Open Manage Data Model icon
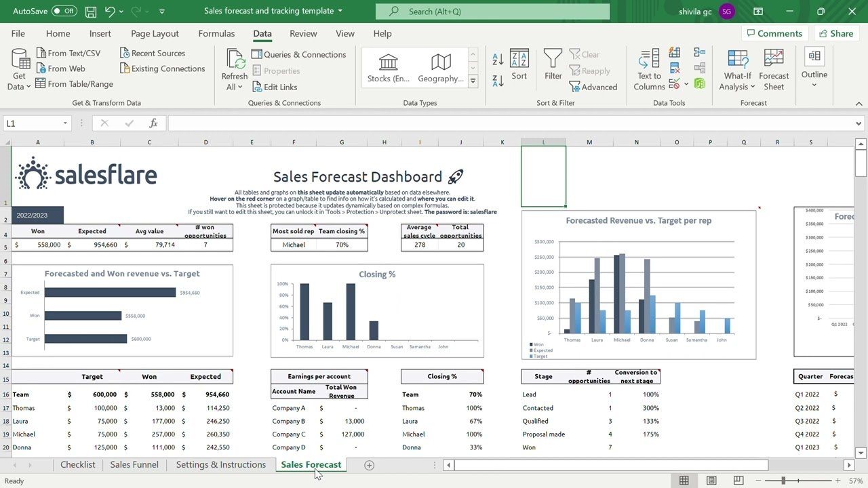Screen dimensions: 868x488 pyautogui.click(x=700, y=84)
